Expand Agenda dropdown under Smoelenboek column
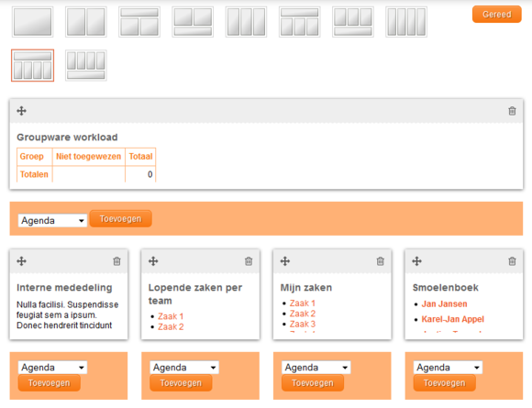Screen dimensions: 532x408 click(448, 368)
